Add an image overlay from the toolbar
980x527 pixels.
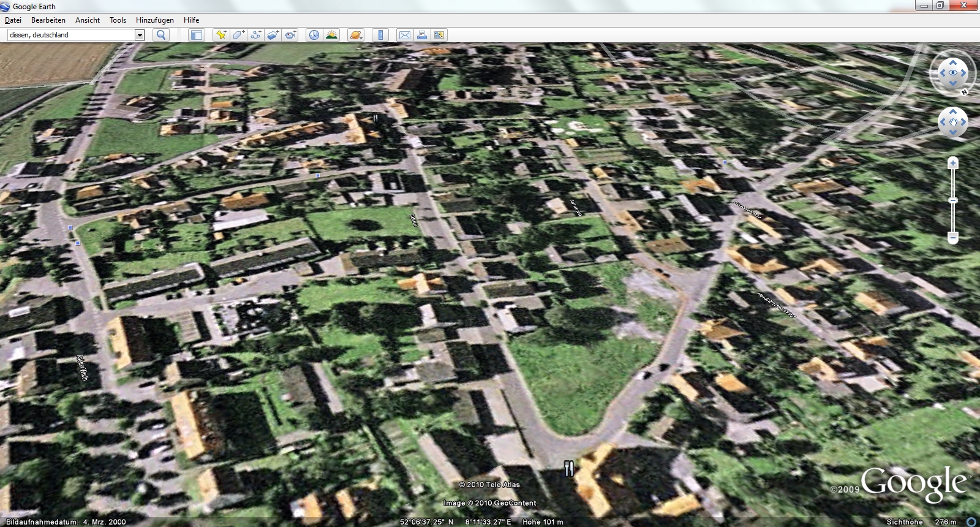(273, 35)
